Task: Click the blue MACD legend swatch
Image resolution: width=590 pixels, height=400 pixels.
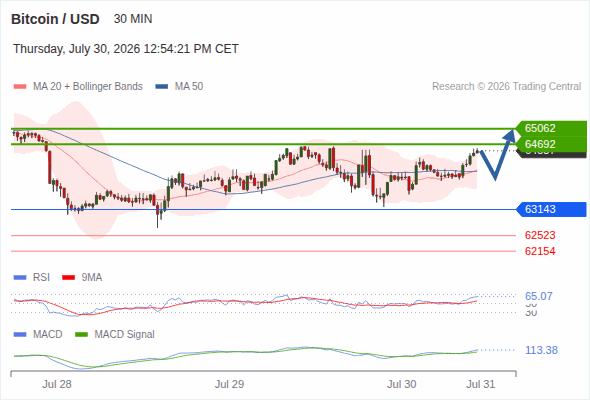Action: (x=20, y=335)
